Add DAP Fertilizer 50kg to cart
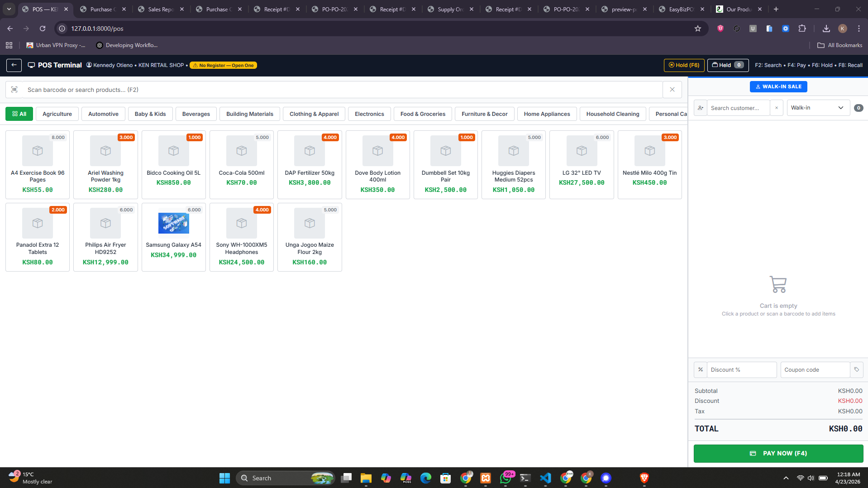The image size is (868, 488). coord(310,165)
